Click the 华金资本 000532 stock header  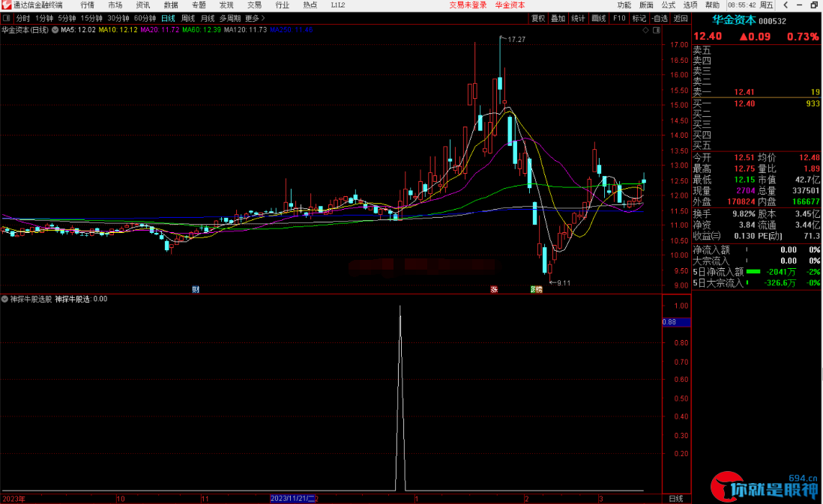pos(749,20)
